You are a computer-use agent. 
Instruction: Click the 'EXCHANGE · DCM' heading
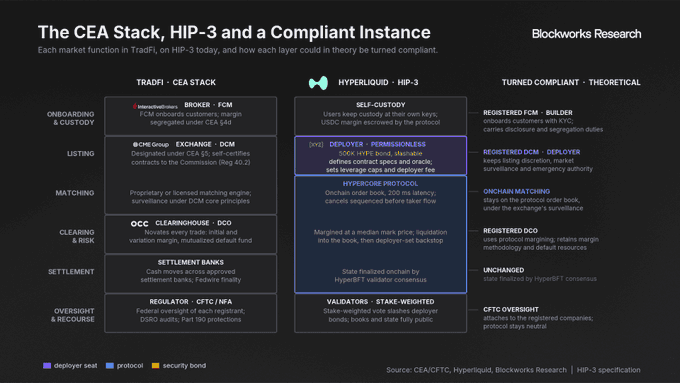coord(205,144)
